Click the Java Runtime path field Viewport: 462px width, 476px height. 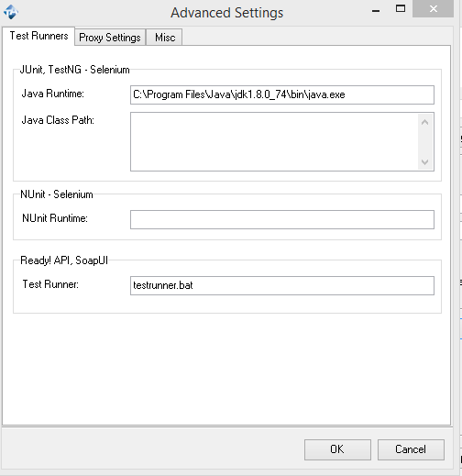[x=282, y=94]
